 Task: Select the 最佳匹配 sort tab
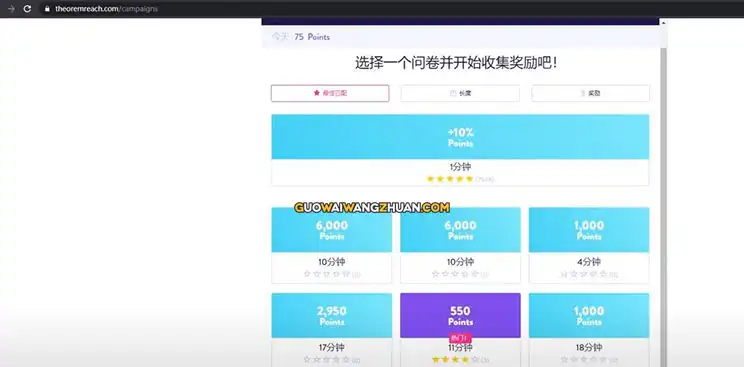(x=330, y=93)
